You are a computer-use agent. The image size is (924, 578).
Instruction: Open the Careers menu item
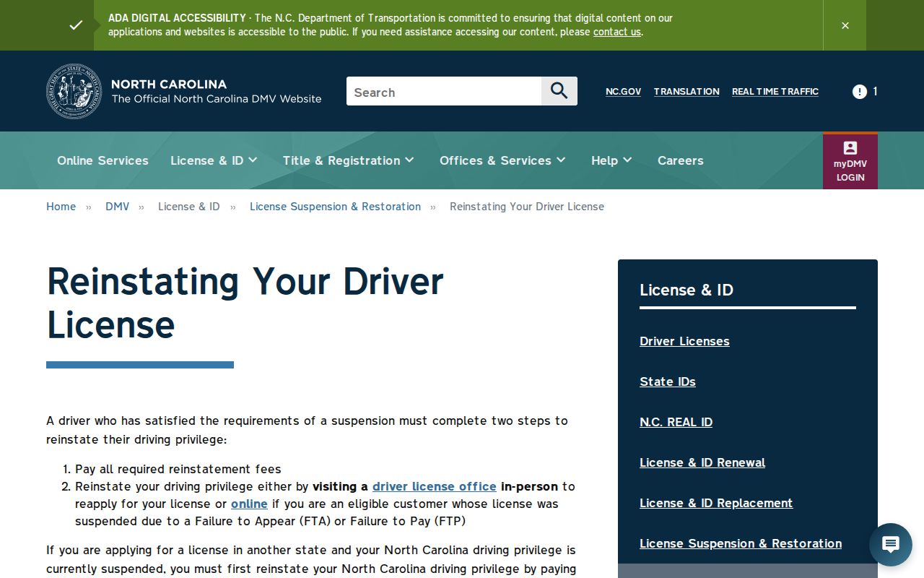pos(680,160)
